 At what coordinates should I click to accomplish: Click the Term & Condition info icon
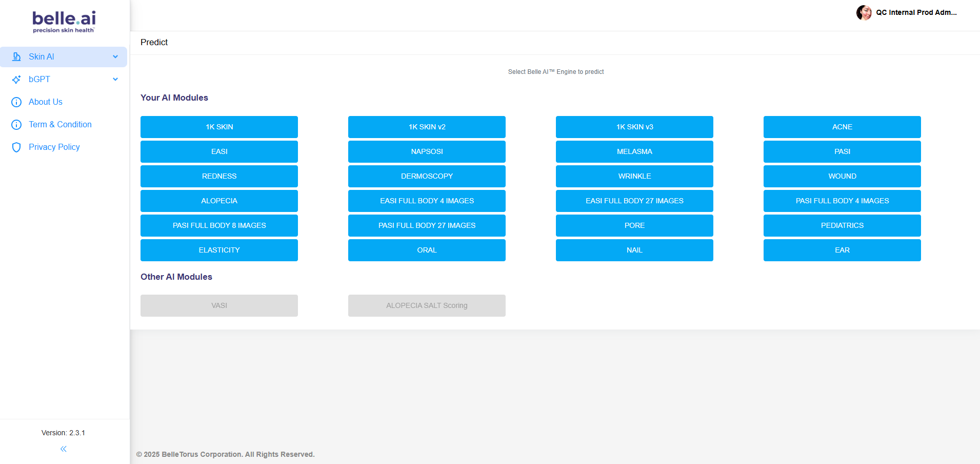click(x=16, y=125)
